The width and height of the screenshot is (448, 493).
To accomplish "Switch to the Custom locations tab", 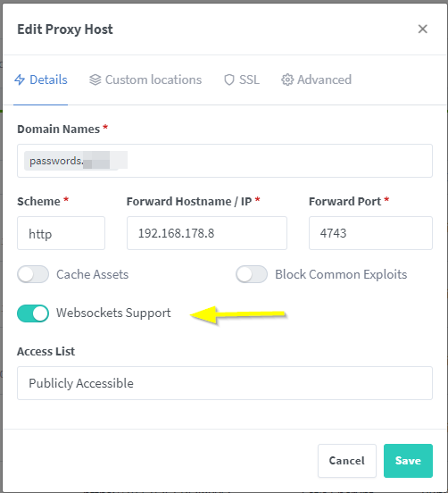I will pyautogui.click(x=145, y=79).
